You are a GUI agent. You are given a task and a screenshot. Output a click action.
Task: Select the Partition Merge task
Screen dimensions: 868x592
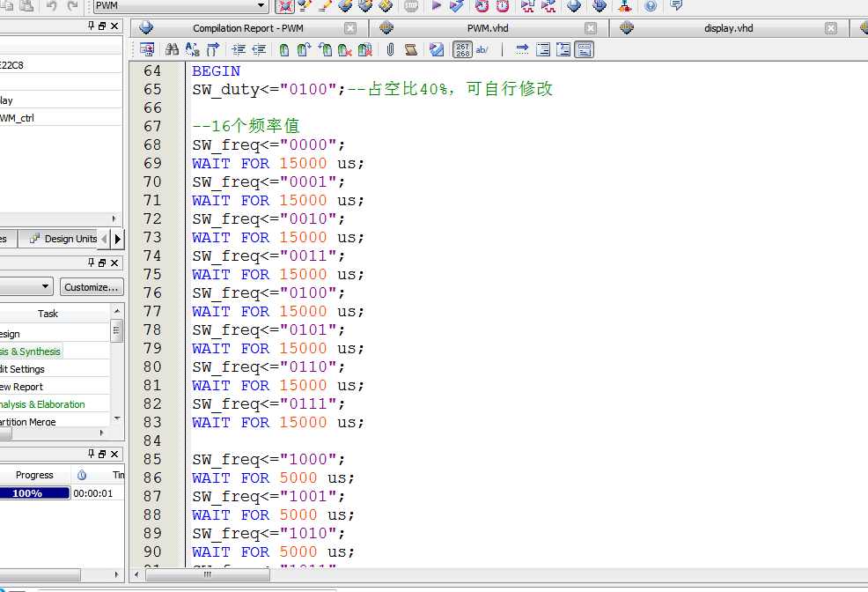pos(28,421)
